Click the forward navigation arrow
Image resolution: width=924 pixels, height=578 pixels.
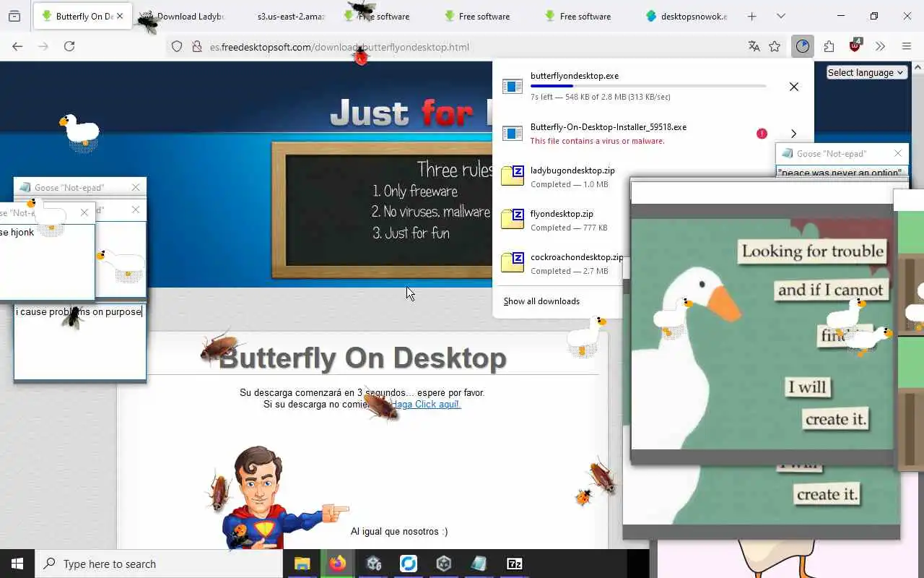point(43,46)
